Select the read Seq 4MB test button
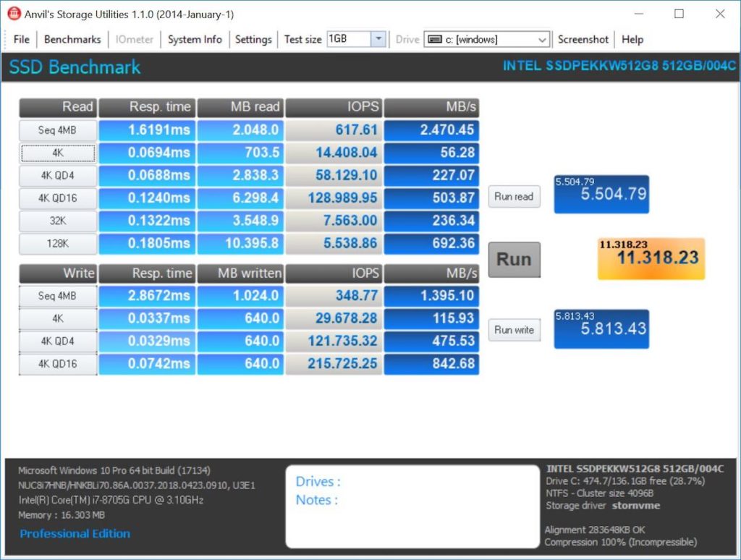 [58, 130]
